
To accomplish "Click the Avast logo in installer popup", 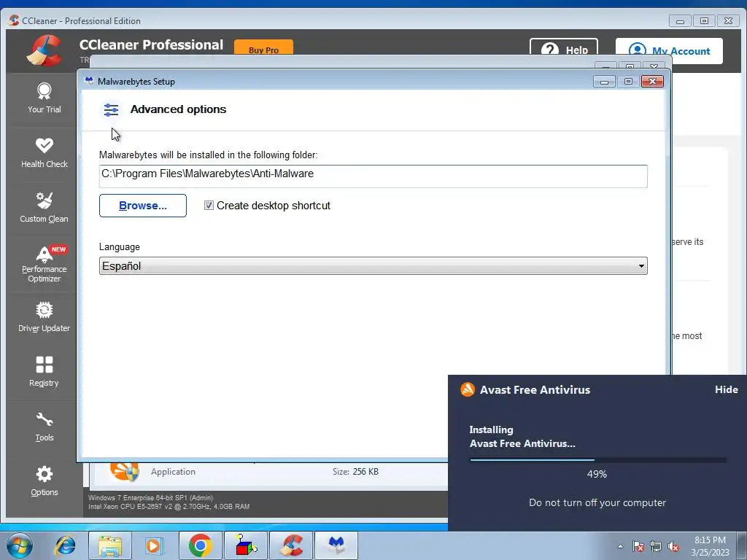I will (468, 389).
